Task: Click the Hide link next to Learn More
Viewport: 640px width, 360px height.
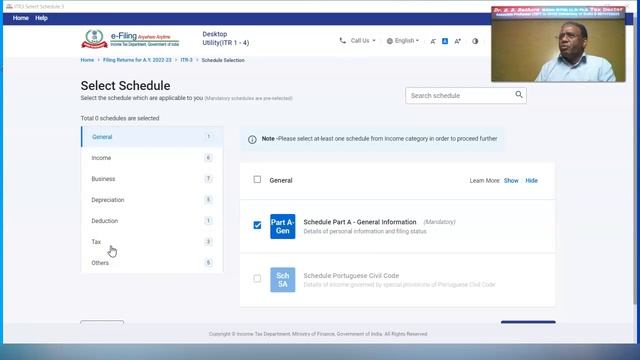Action: point(531,180)
